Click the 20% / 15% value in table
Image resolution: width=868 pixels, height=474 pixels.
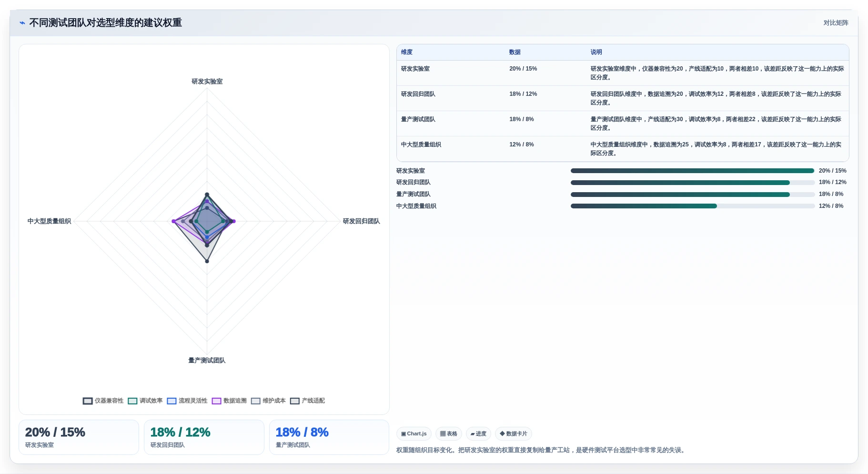coord(523,69)
